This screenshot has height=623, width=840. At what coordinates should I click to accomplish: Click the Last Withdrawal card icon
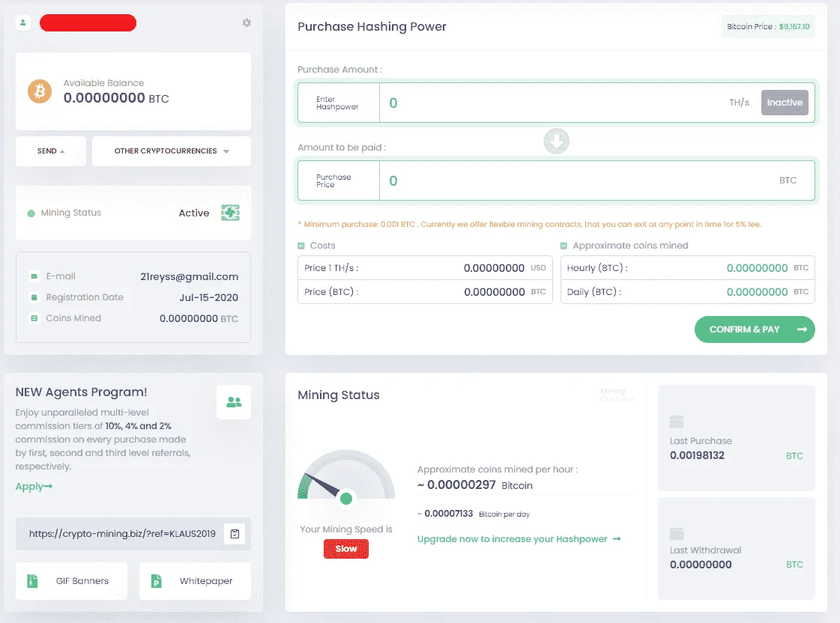(677, 534)
